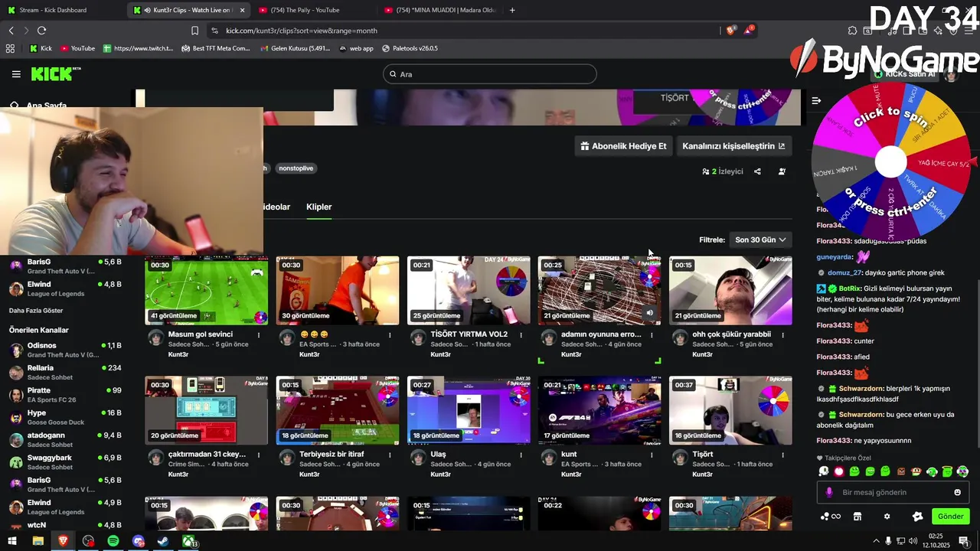
Task: Open options menu for kunt clip
Action: pyautogui.click(x=652, y=455)
